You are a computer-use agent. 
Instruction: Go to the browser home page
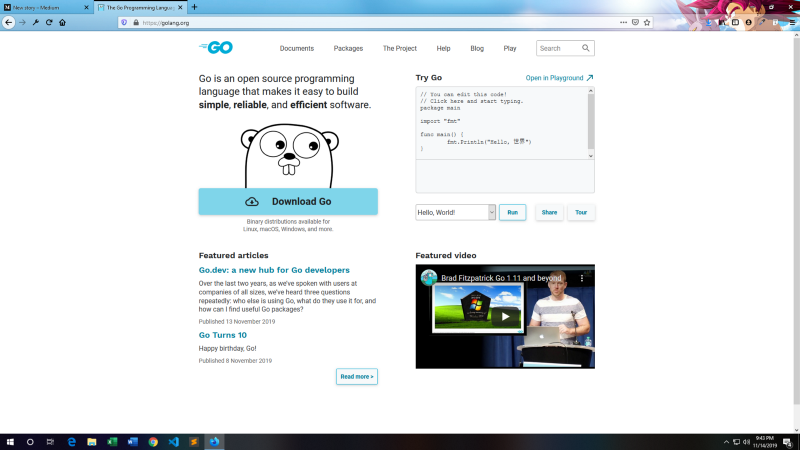point(62,22)
